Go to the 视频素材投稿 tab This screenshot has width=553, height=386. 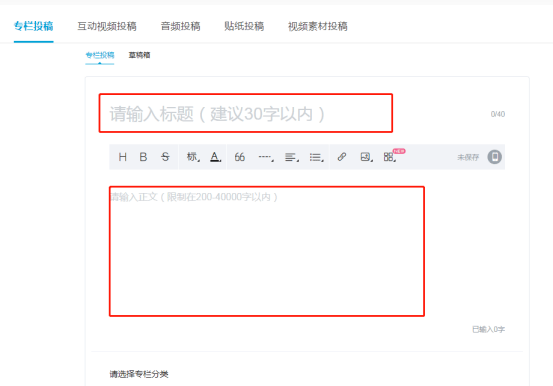point(318,26)
